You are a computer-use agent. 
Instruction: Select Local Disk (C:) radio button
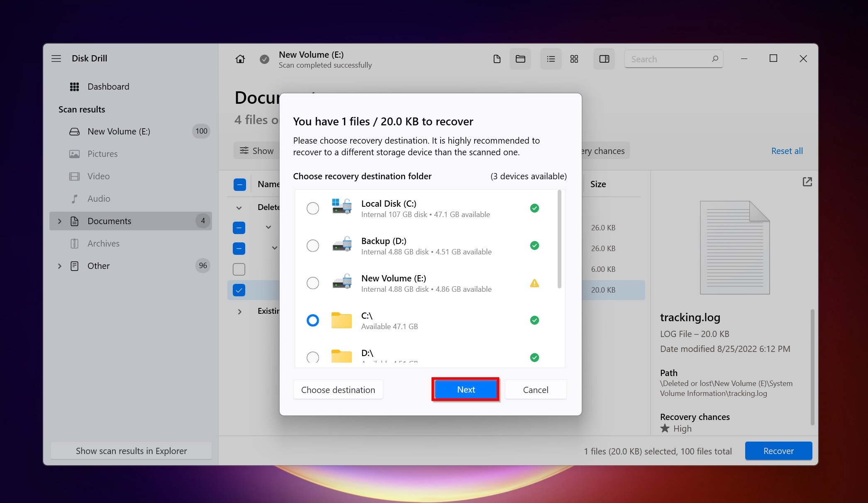312,208
